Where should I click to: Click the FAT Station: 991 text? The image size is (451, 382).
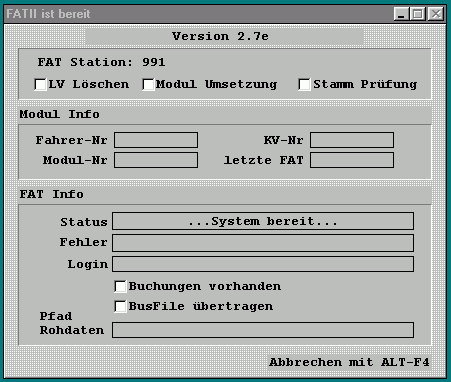point(101,62)
